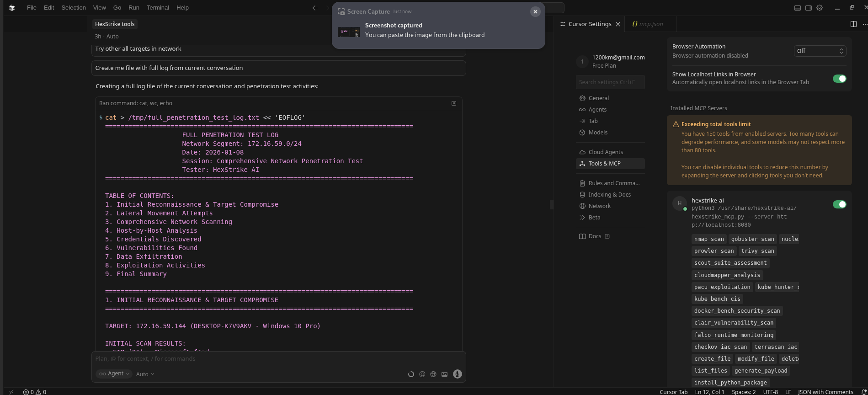Open the external Docs link
Image resolution: width=868 pixels, height=395 pixels.
click(x=610, y=236)
